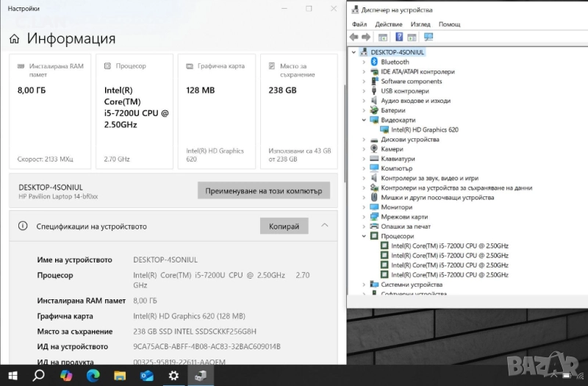Image resolution: width=588 pixels, height=386 pixels.
Task: Expand the USB контролери node
Action: click(363, 91)
